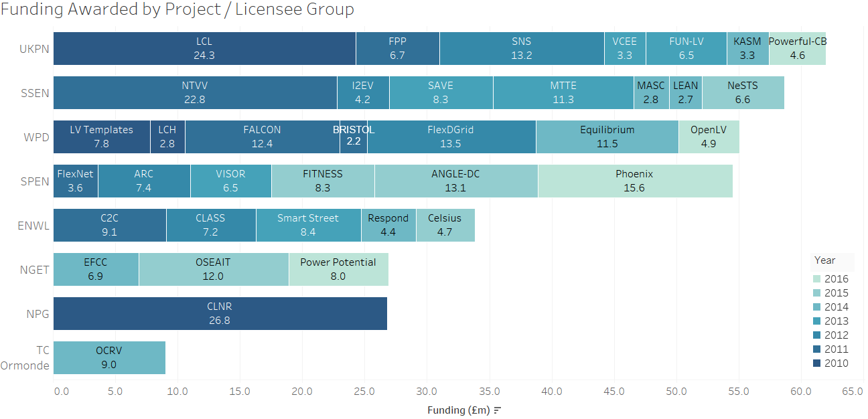This screenshot has width=868, height=419.
Task: Click the ANGLE-DC 13.1 bar segment
Action: point(456,181)
